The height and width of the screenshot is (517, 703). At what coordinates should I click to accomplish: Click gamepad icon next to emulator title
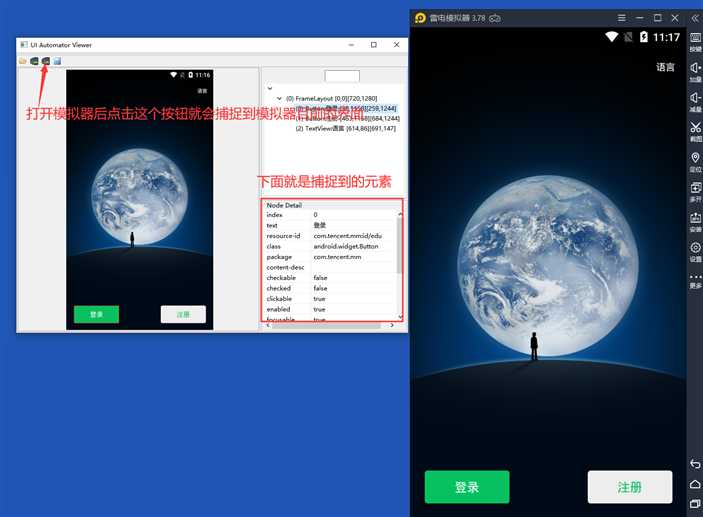click(495, 18)
